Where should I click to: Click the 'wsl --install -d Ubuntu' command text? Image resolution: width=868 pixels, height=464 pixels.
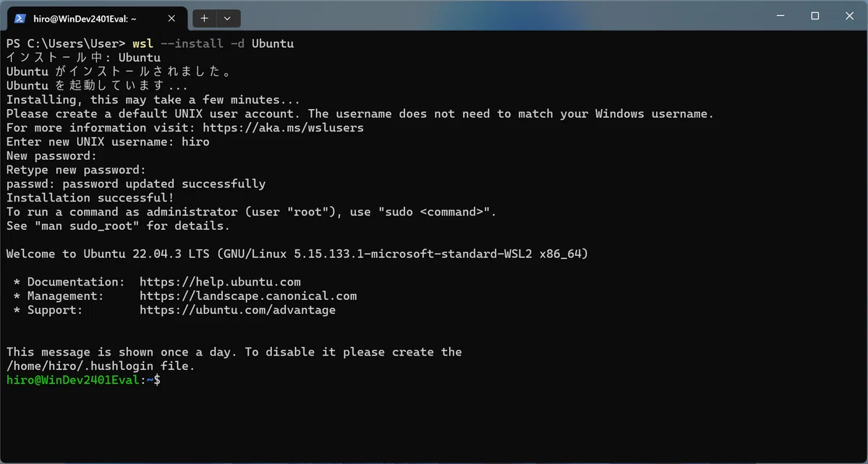213,43
